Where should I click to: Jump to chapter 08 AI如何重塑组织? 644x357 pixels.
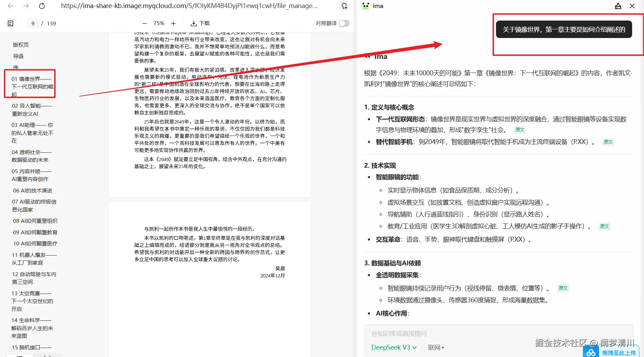pyautogui.click(x=35, y=221)
